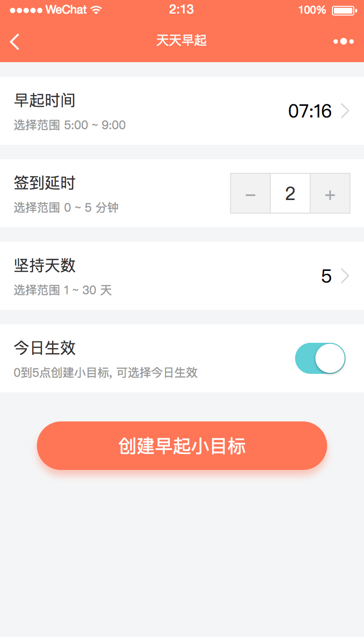Toggle the 今日生效 switch
The width and height of the screenshot is (364, 637).
(320, 358)
